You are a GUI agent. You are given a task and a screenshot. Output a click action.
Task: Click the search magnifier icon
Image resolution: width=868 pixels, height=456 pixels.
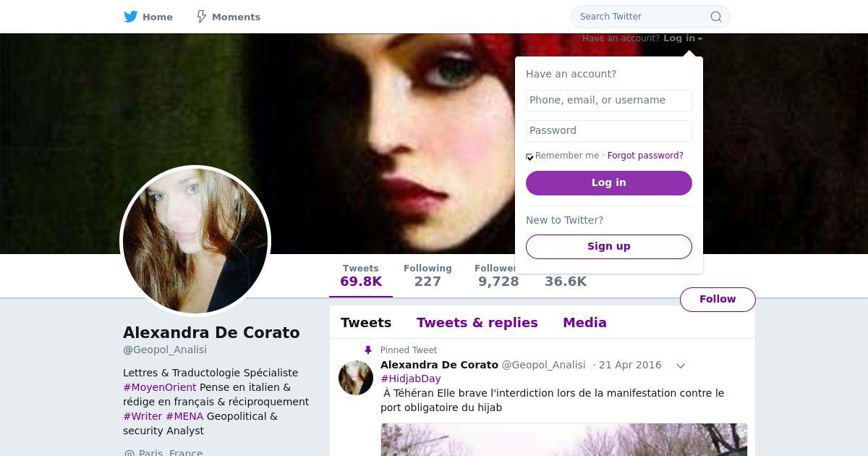pyautogui.click(x=716, y=17)
